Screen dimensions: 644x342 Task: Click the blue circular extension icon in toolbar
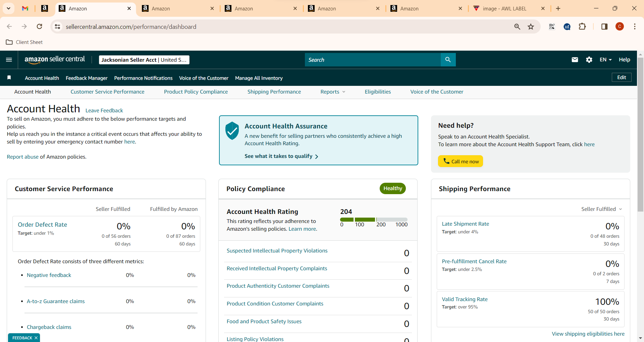coord(567,26)
